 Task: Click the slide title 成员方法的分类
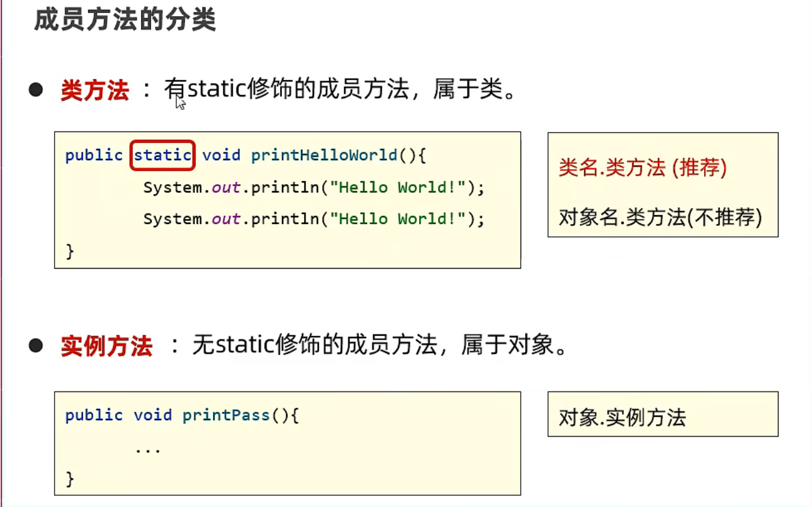[124, 21]
